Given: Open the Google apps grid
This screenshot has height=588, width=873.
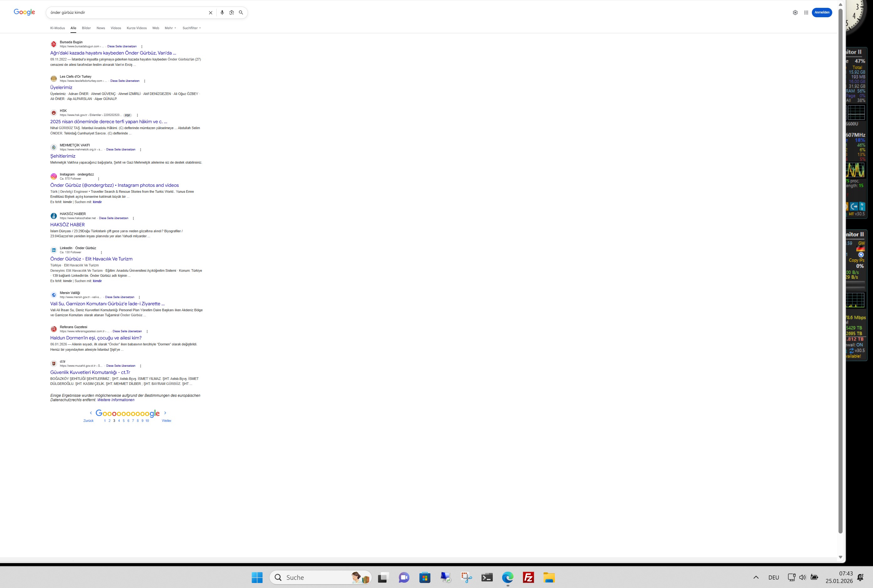Looking at the screenshot, I should tap(806, 12).
